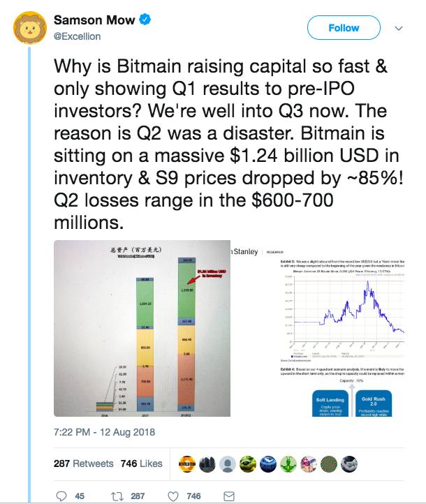
Task: Click the blue verified badge
Action: (145, 20)
